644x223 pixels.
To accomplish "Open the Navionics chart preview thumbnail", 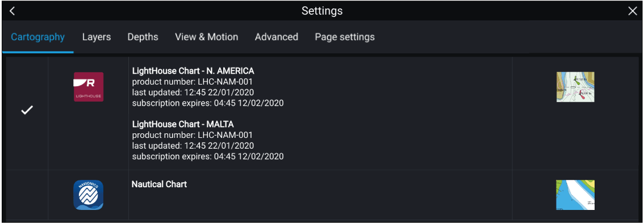I will pos(575,195).
